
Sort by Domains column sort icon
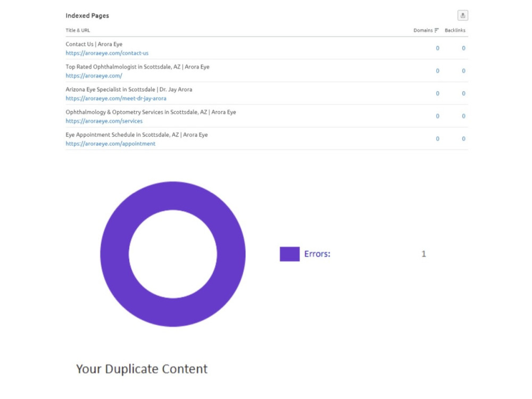point(436,30)
